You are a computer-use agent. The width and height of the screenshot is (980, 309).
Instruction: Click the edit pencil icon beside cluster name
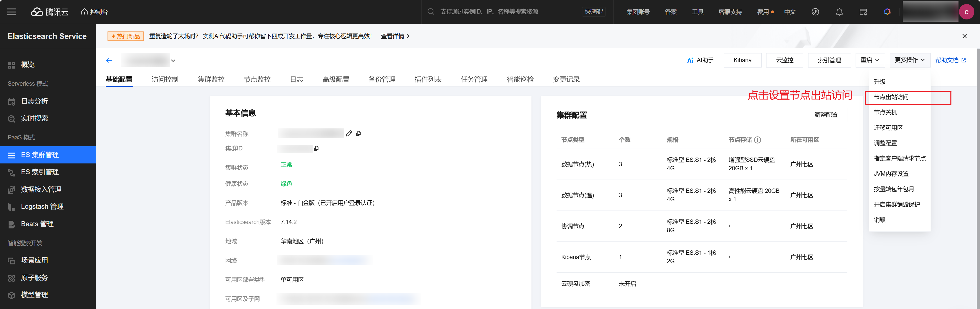point(349,134)
